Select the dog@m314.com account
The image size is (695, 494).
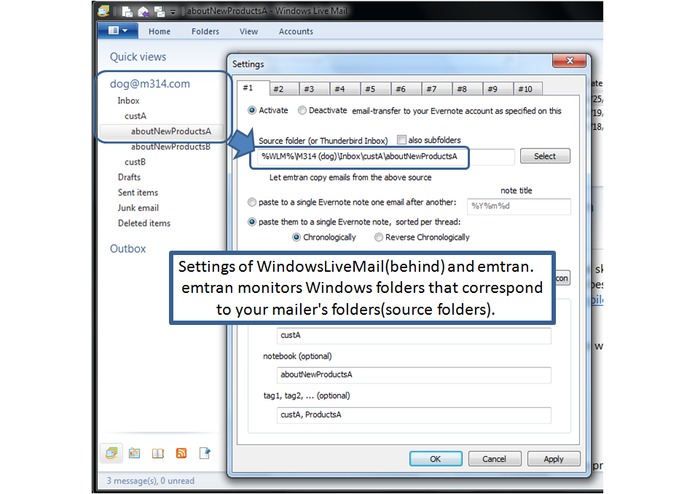point(150,84)
